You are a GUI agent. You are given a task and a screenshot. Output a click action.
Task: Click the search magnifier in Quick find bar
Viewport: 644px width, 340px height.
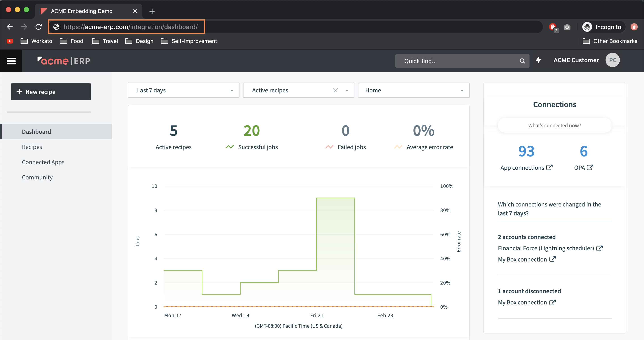point(522,61)
